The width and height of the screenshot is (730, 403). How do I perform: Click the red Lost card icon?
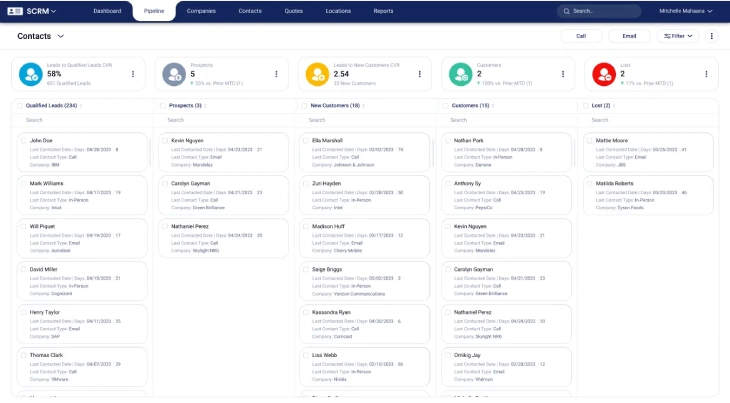click(603, 73)
